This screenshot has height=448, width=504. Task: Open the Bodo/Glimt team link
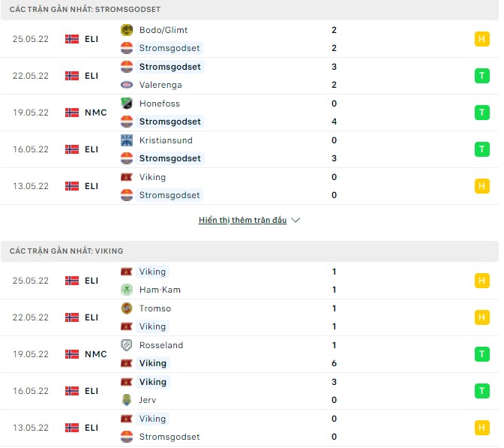point(163,30)
